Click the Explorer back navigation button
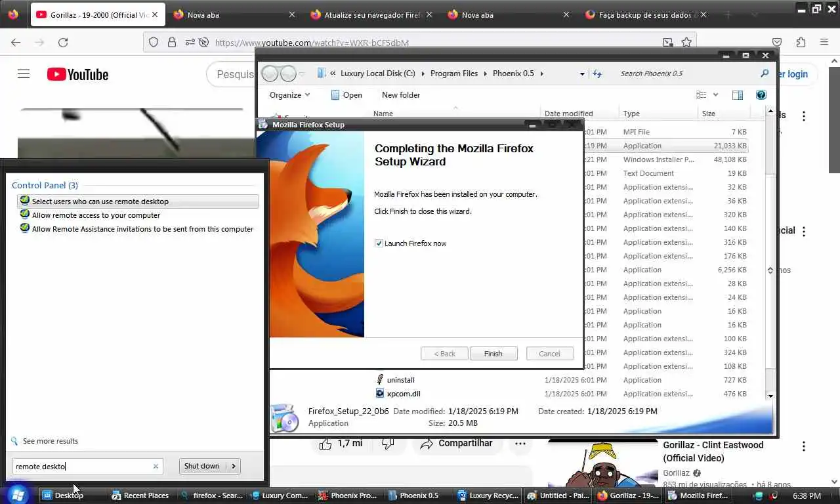This screenshot has width=840, height=504. tap(270, 73)
